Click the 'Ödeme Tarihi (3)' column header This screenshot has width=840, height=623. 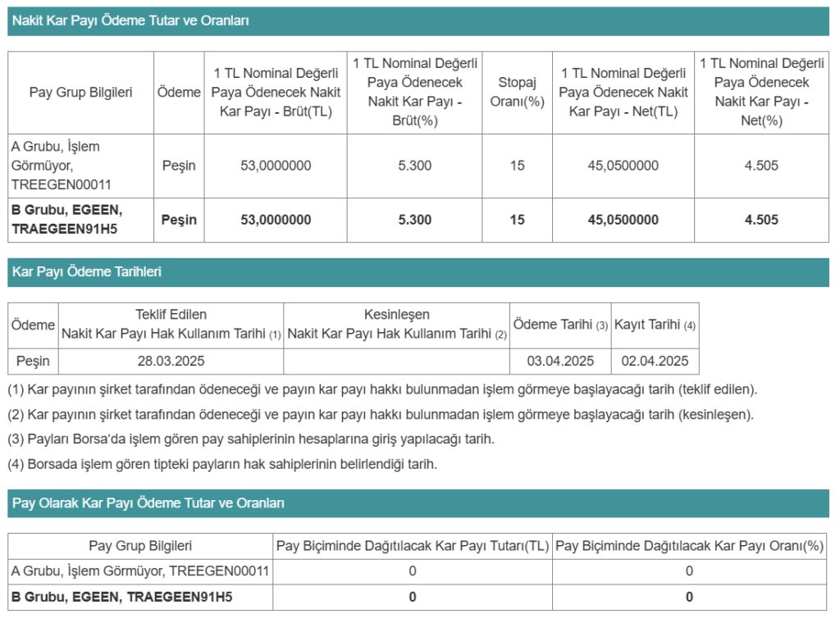(x=560, y=325)
